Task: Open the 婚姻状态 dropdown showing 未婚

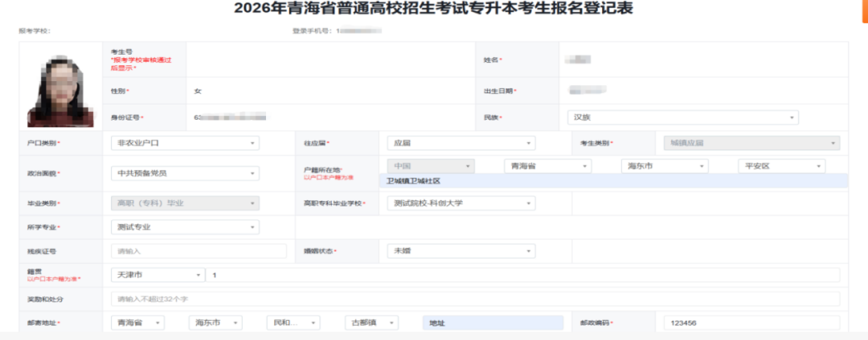Action: tap(461, 251)
